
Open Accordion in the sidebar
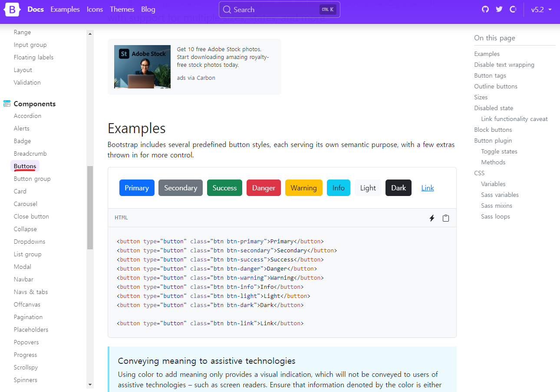(27, 116)
